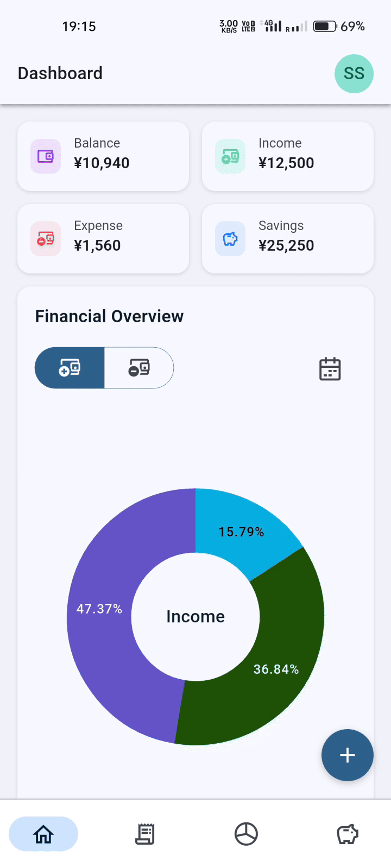
Task: Tap the red Expense card icon
Action: tap(46, 239)
